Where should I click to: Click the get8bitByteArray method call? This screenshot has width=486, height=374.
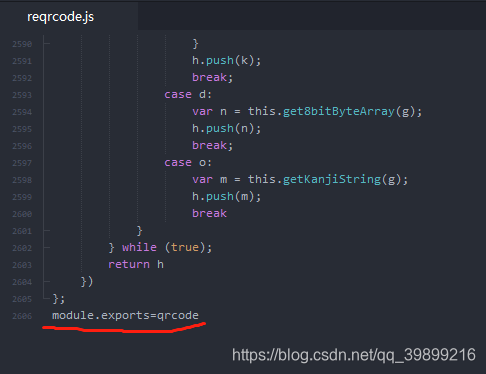point(339,111)
